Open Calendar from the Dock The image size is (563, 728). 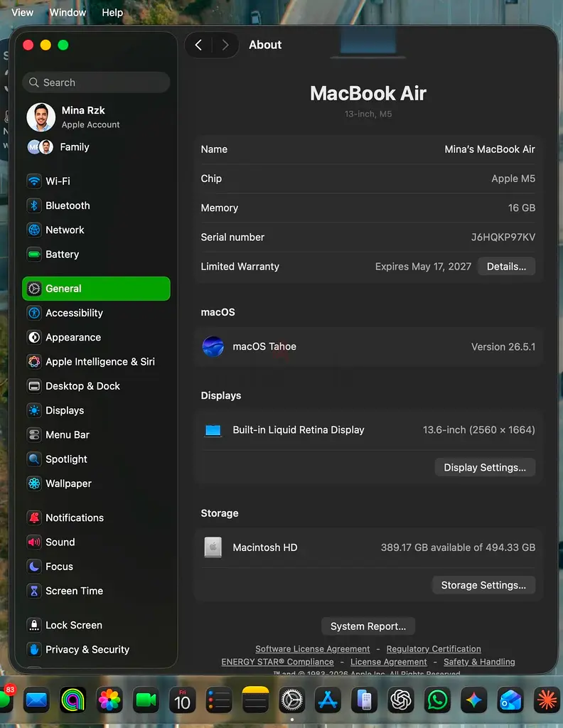tap(182, 700)
